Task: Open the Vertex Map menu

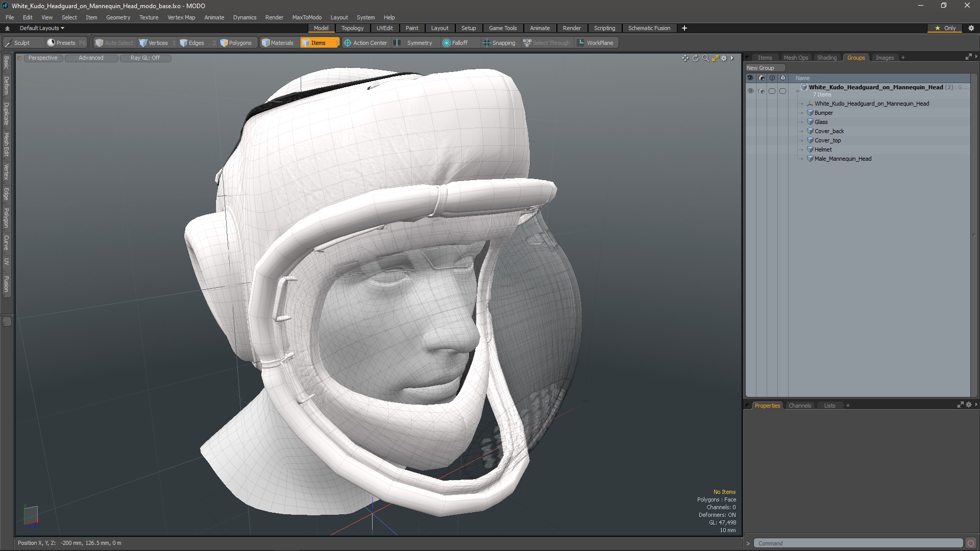Action: 181,17
